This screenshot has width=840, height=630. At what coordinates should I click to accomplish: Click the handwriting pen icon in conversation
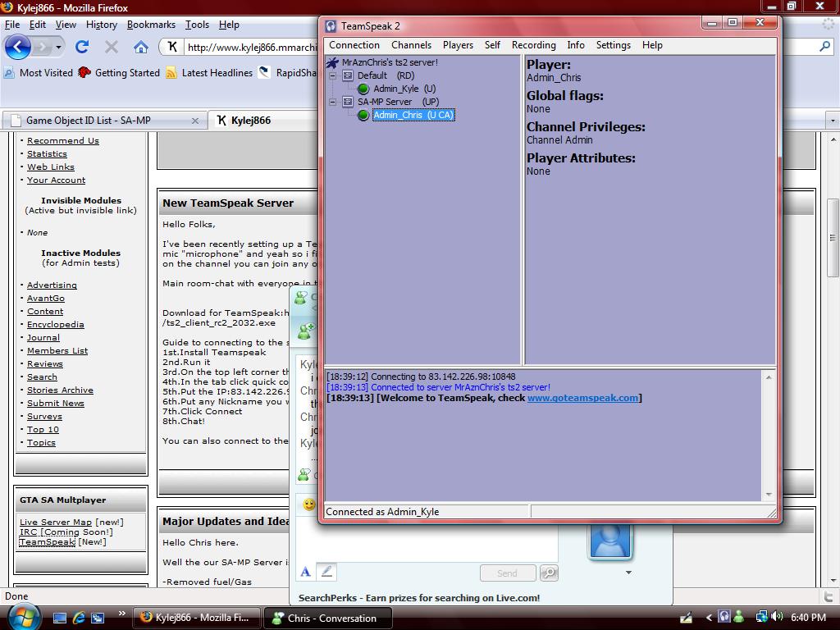point(326,572)
